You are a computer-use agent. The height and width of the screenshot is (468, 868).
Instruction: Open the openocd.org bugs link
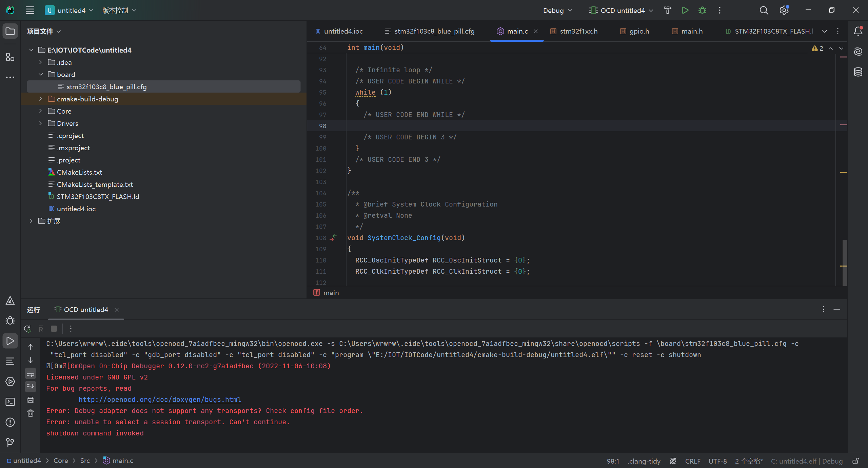(x=160, y=399)
